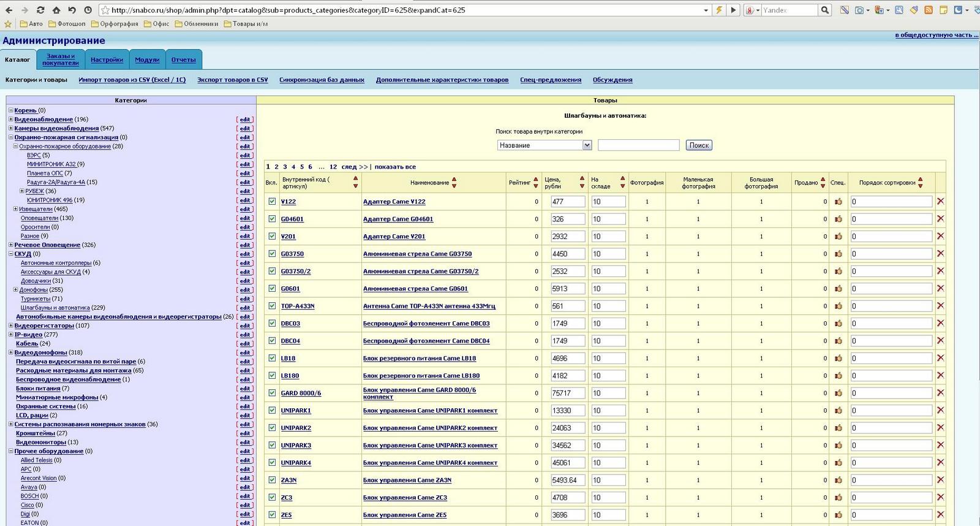Toggle the enabled checkbox for TOP-A433N
This screenshot has height=526, width=980.
pos(272,306)
